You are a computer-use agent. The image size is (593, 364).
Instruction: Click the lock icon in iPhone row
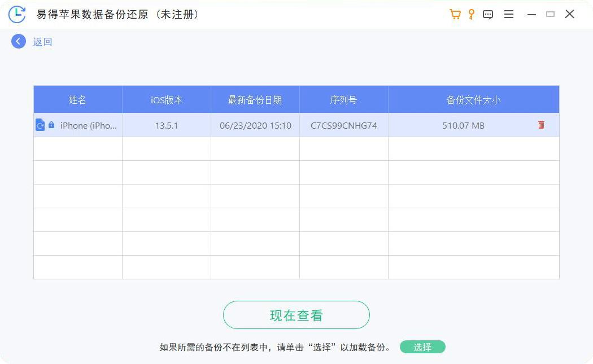click(x=51, y=124)
